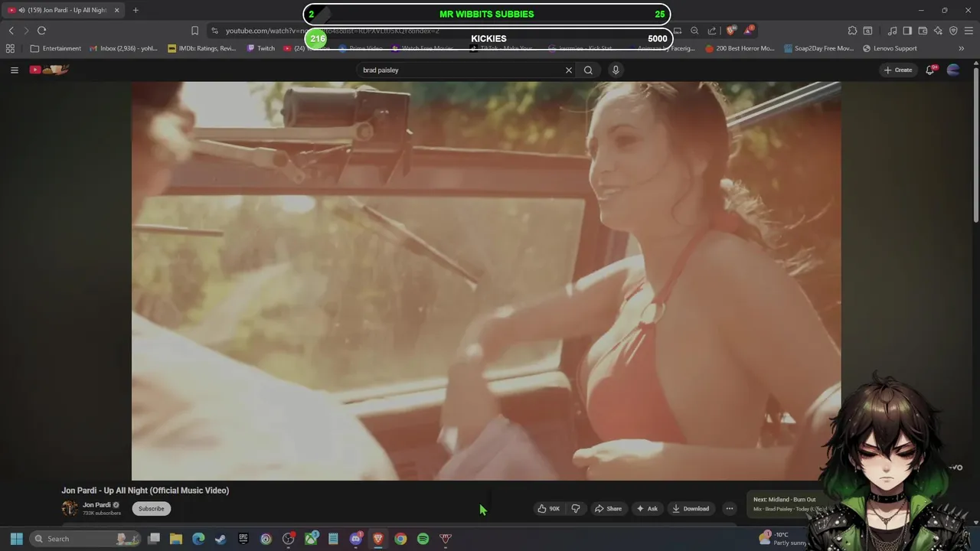Image resolution: width=980 pixels, height=551 pixels.
Task: Download the video via Download button
Action: pos(691,508)
